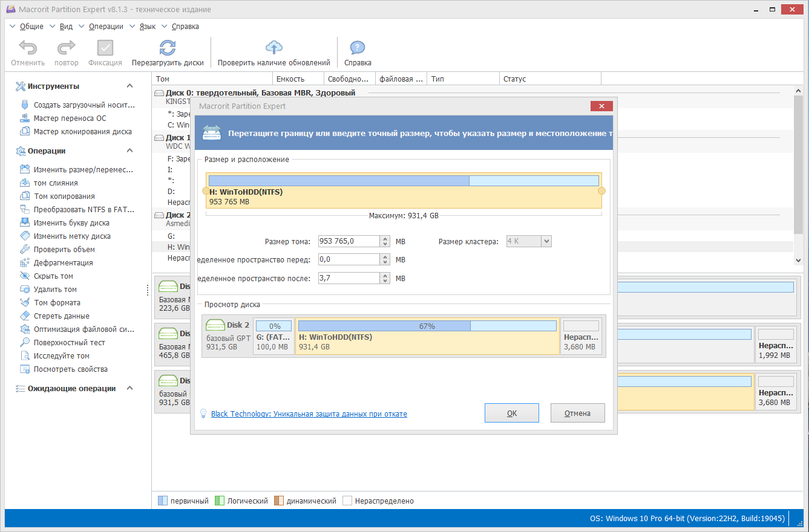
Task: Select unallocated 3,680 MB block in dialog preview
Action: [581, 336]
